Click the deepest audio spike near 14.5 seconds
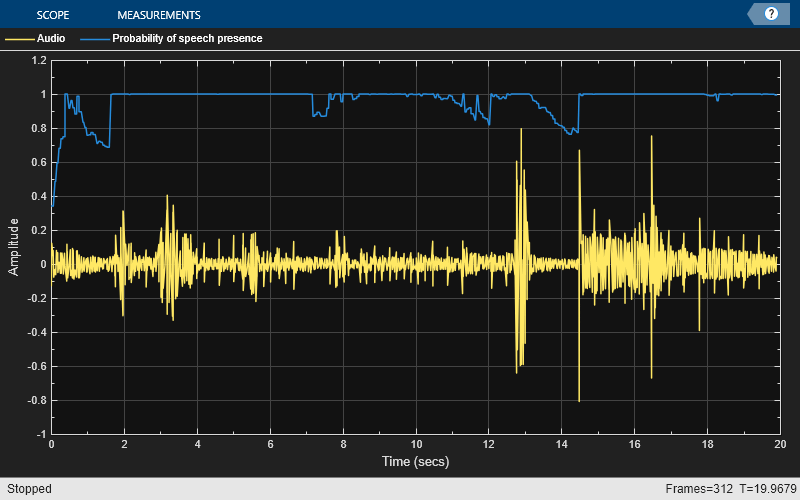The height and width of the screenshot is (500, 800). [x=579, y=398]
